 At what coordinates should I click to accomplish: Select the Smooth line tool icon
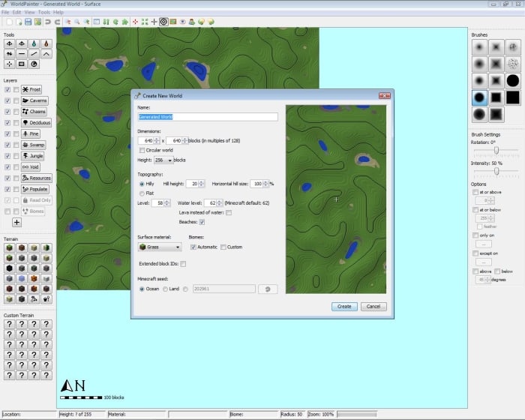tap(34, 53)
